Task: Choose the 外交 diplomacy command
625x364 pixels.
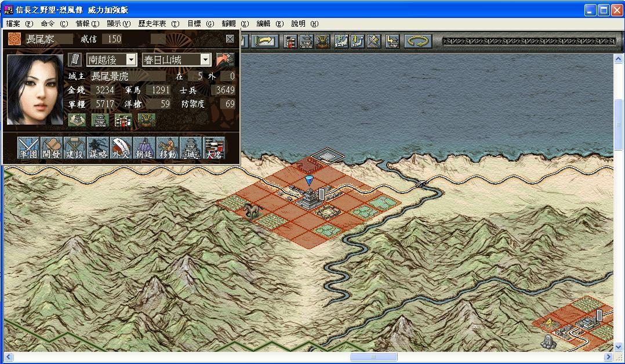Action: [x=121, y=148]
